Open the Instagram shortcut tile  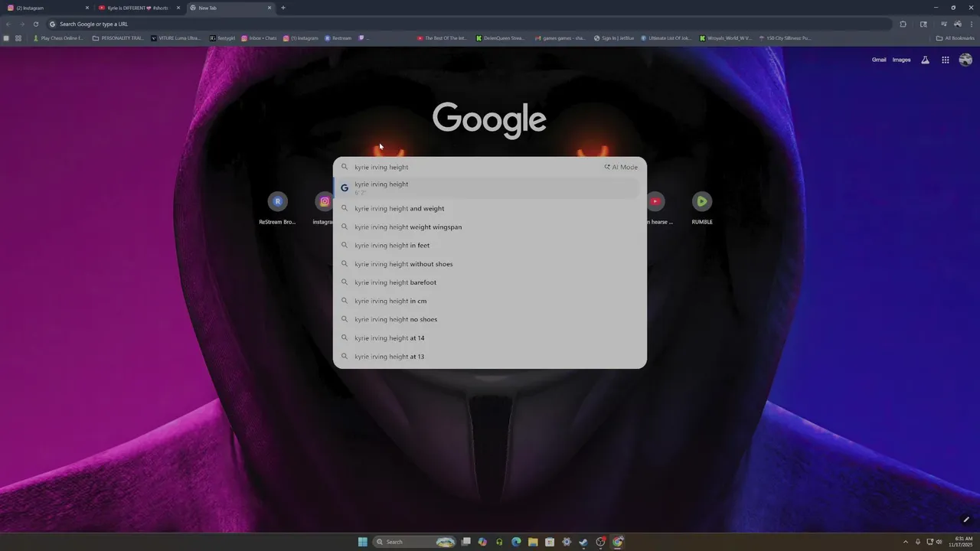[324, 208]
